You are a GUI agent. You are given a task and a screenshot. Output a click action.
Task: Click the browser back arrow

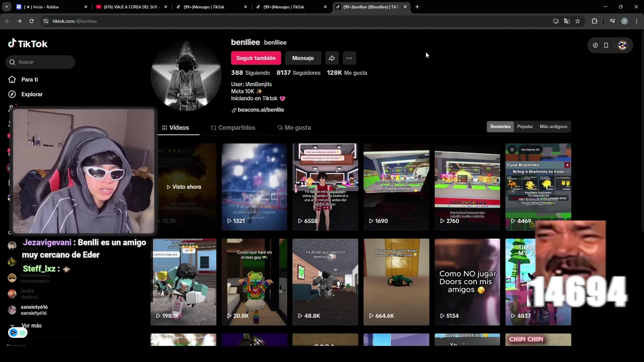[7, 21]
